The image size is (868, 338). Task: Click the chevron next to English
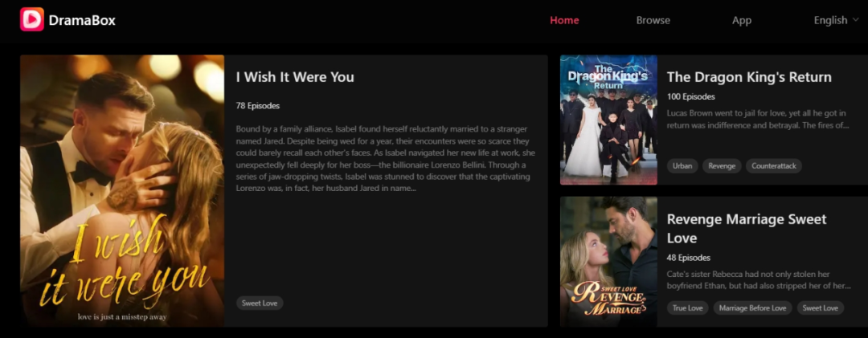[x=855, y=20]
